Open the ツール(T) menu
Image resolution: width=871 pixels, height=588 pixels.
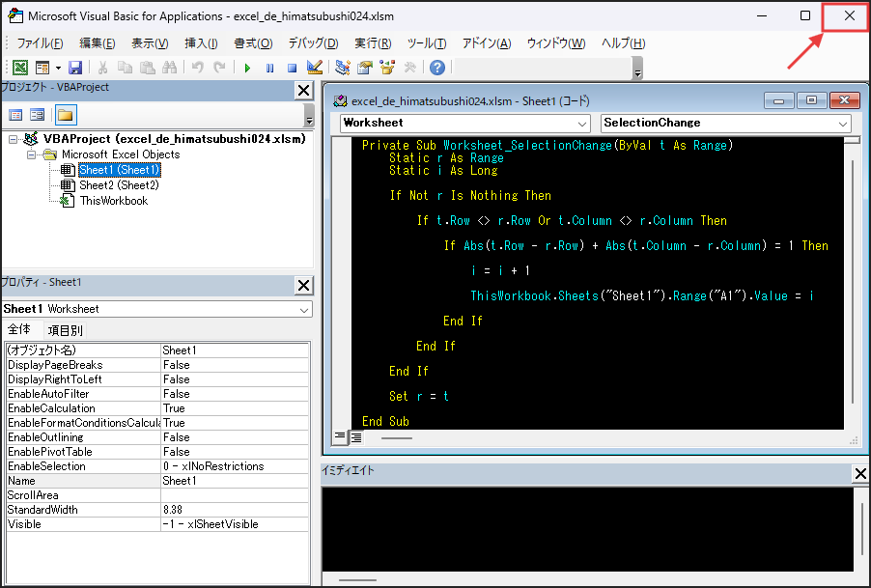[x=427, y=43]
